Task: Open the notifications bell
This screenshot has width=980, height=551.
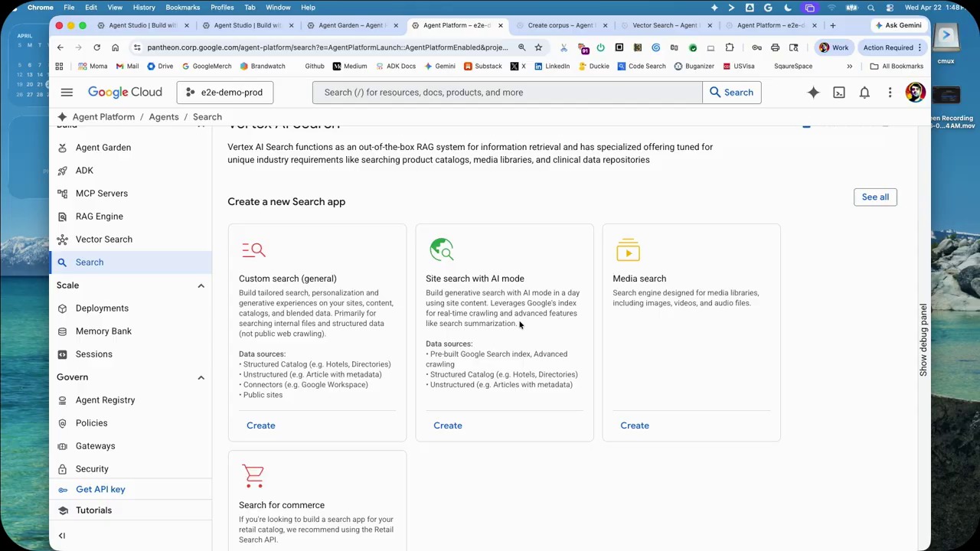Action: 864,93
